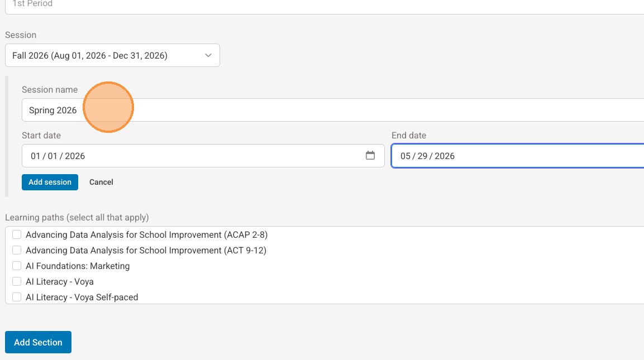The image size is (644, 360).
Task: Select the year segment of End date
Action: [x=445, y=156]
